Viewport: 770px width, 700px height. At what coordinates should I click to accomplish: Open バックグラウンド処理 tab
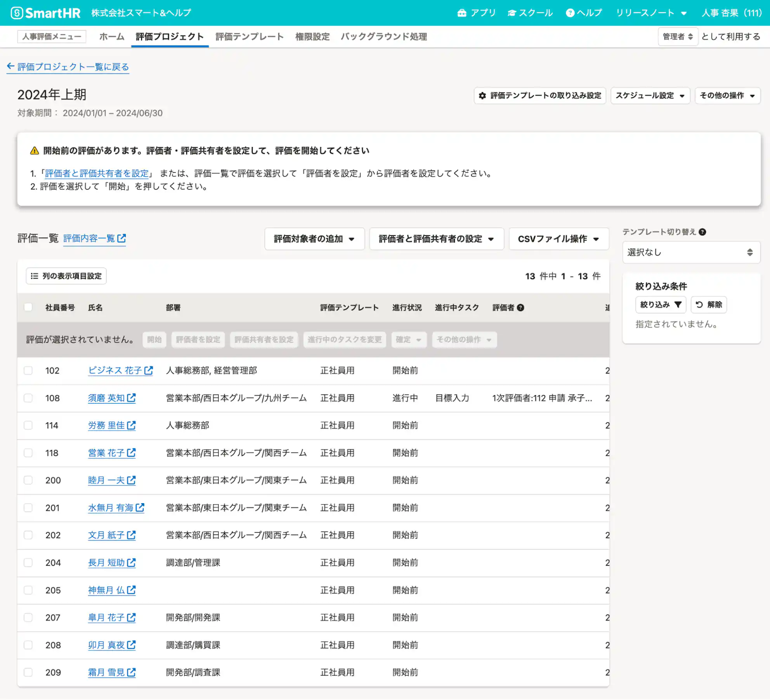point(384,36)
